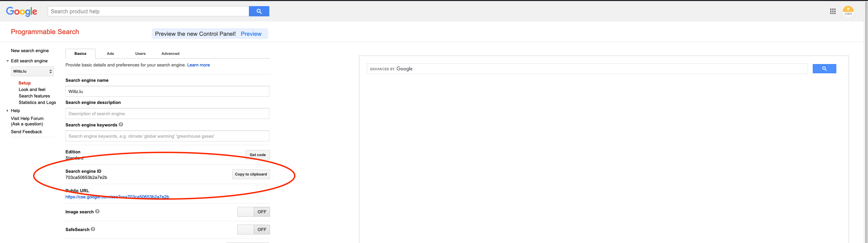Click the Programmable Search title

pos(45,32)
